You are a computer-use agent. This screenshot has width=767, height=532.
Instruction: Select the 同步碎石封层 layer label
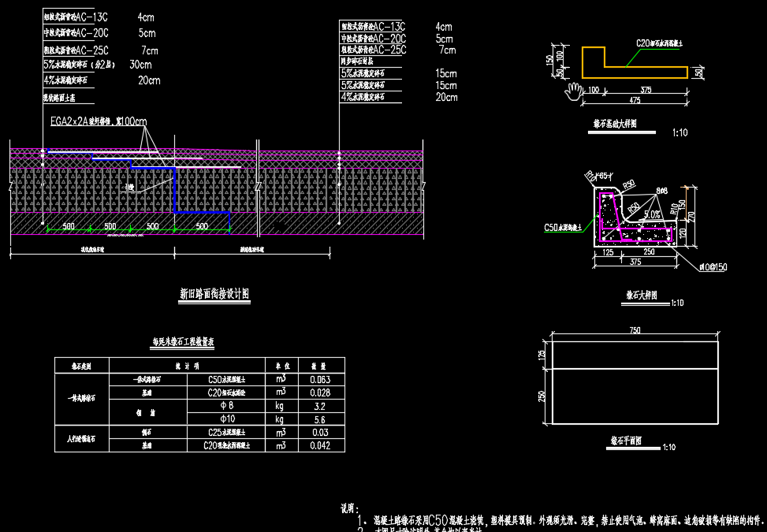tap(357, 61)
